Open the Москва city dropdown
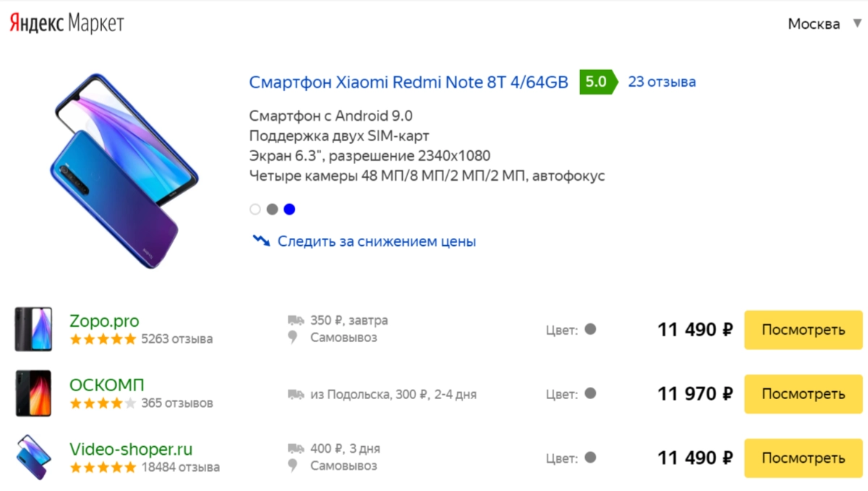 (814, 24)
